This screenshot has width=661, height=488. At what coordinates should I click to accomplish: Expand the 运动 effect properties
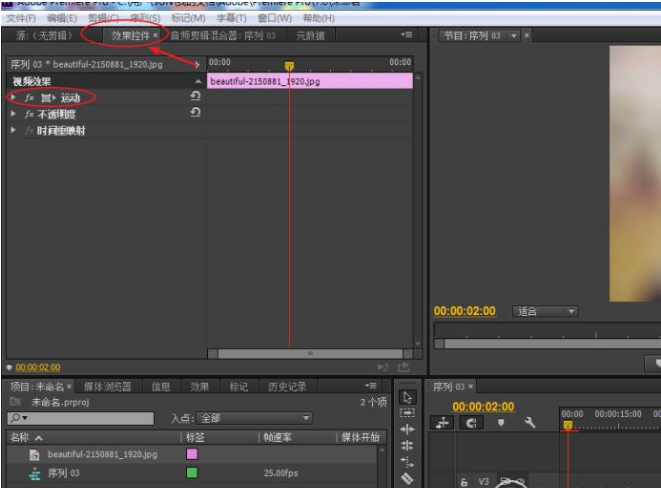[x=12, y=98]
